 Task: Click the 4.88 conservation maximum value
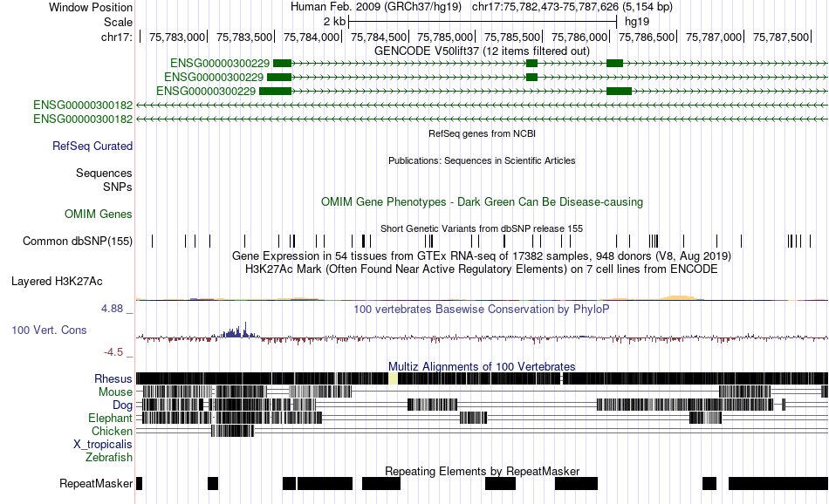[x=112, y=309]
